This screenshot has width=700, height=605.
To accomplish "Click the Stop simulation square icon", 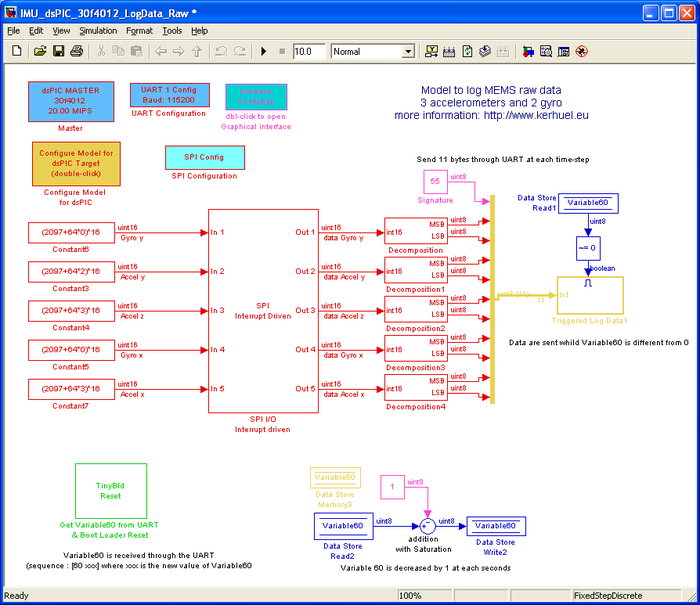I will tap(282, 51).
